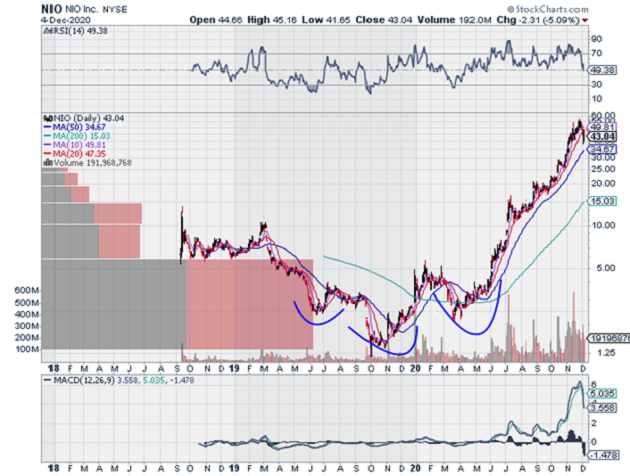Click the red down-arrow change indicator
The image size is (630, 476).
point(585,20)
